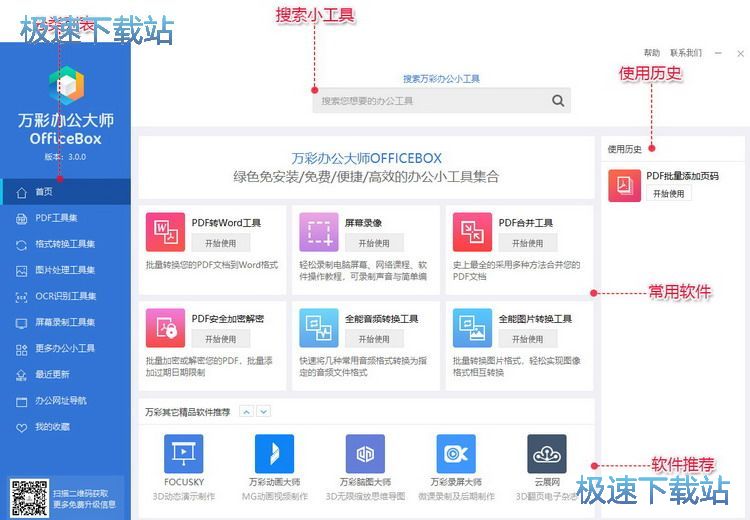Open the 云展网 cloud icon

tap(547, 454)
